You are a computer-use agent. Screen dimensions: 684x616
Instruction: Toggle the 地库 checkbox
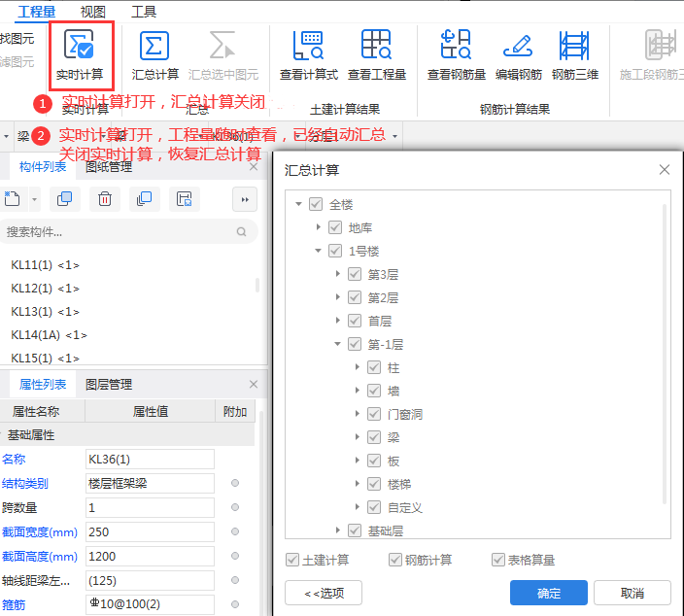[x=335, y=227]
